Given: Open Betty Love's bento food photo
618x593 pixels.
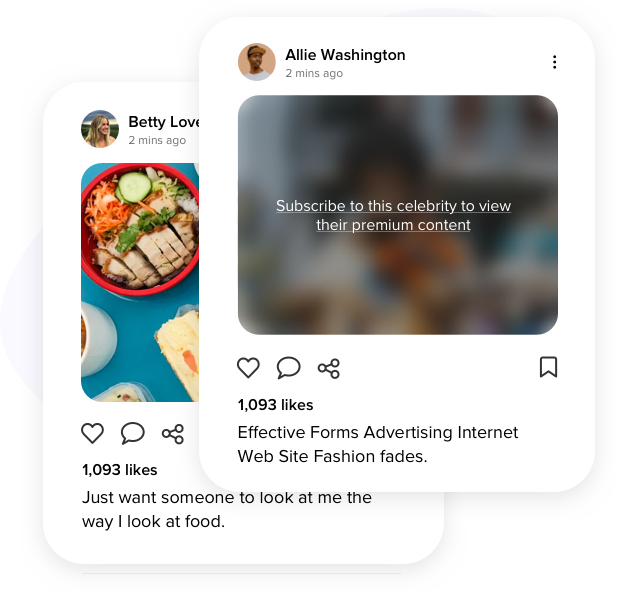Looking at the screenshot, I should coord(140,283).
